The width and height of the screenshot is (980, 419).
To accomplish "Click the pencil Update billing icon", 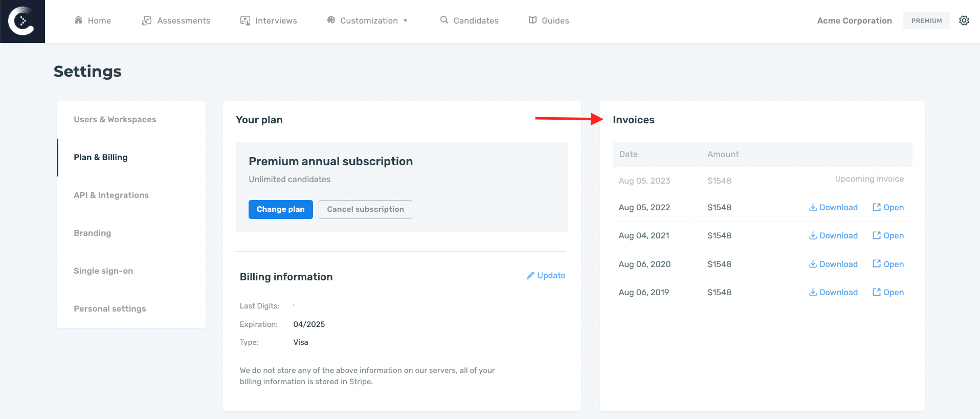I will [x=530, y=276].
